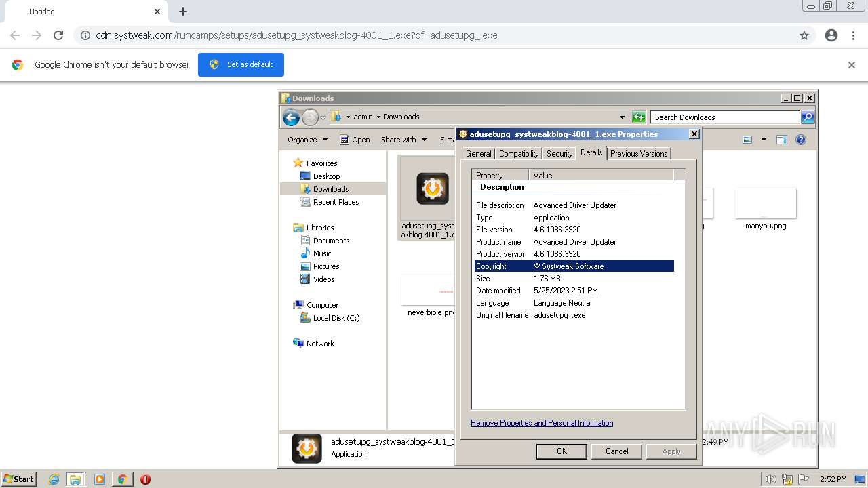Click the Chrome address bar URL
Image resolution: width=868 pixels, height=488 pixels.
[296, 35]
